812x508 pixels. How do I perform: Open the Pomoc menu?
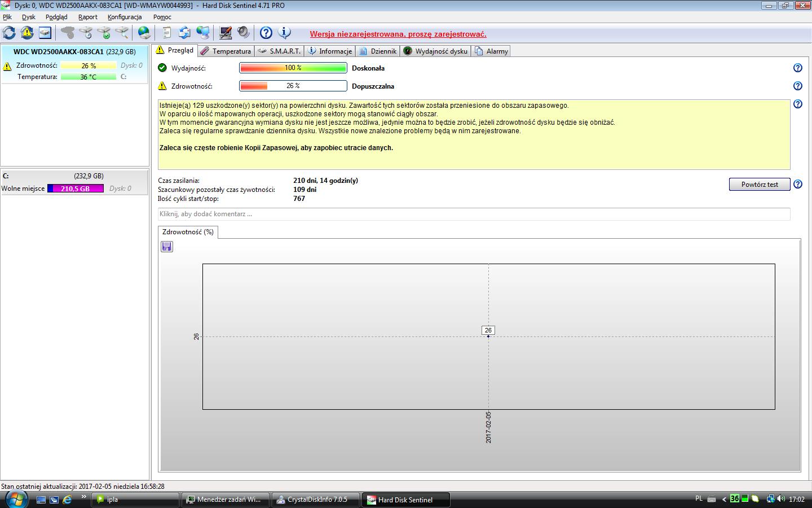pos(162,17)
